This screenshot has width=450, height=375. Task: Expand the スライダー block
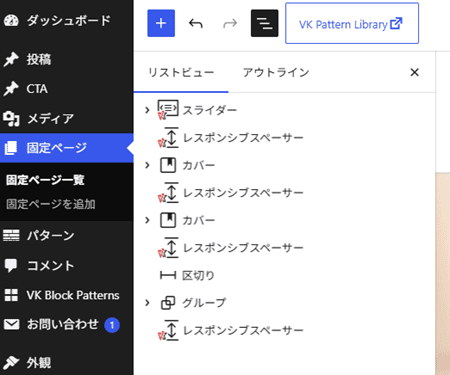[x=147, y=110]
